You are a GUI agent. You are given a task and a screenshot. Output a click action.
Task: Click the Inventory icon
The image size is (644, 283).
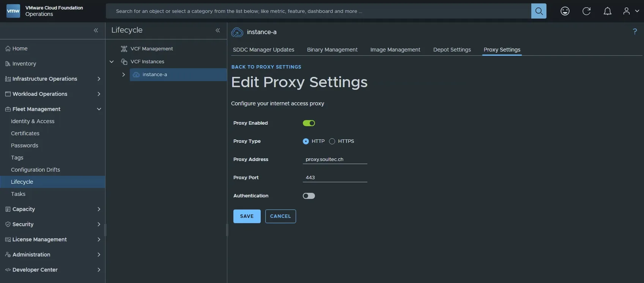8,64
